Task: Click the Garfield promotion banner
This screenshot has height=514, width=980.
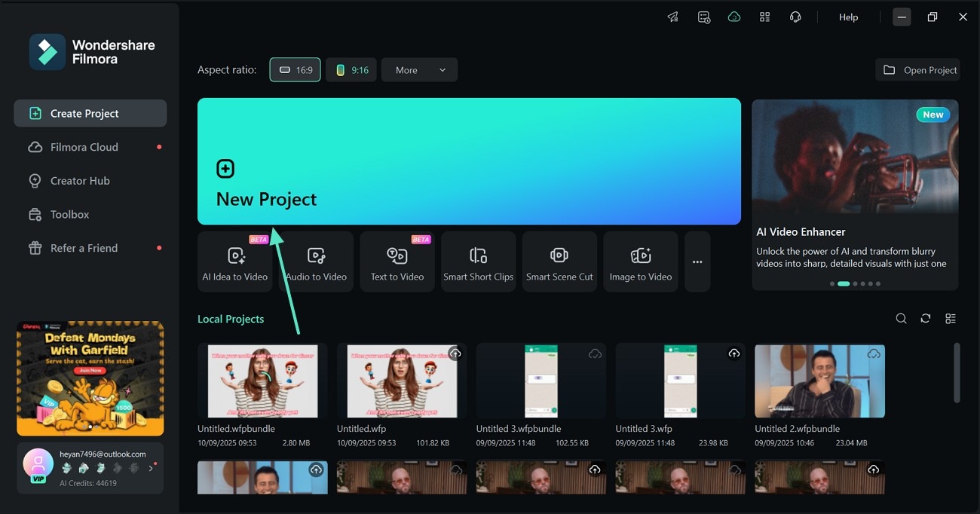Action: (x=90, y=378)
